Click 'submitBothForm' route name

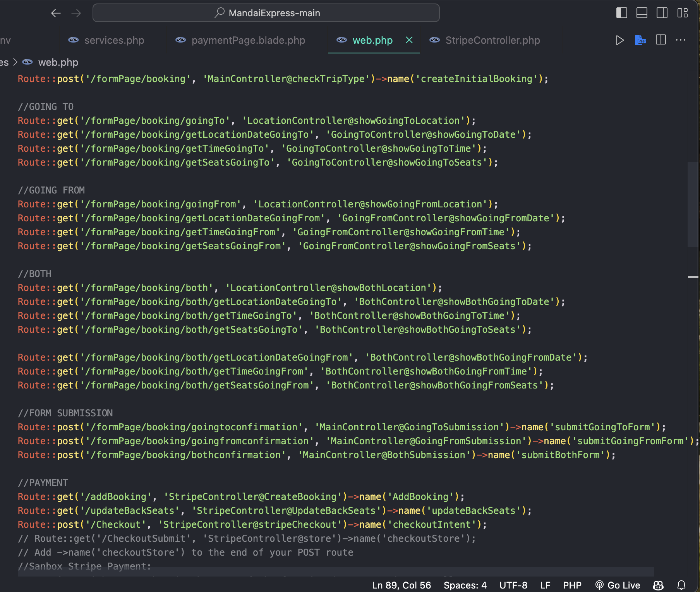tap(561, 455)
